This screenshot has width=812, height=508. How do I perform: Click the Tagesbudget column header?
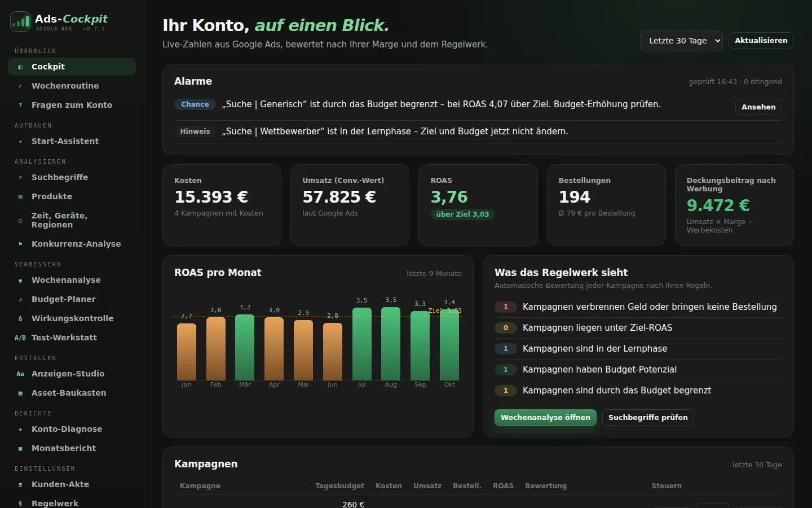tap(339, 486)
